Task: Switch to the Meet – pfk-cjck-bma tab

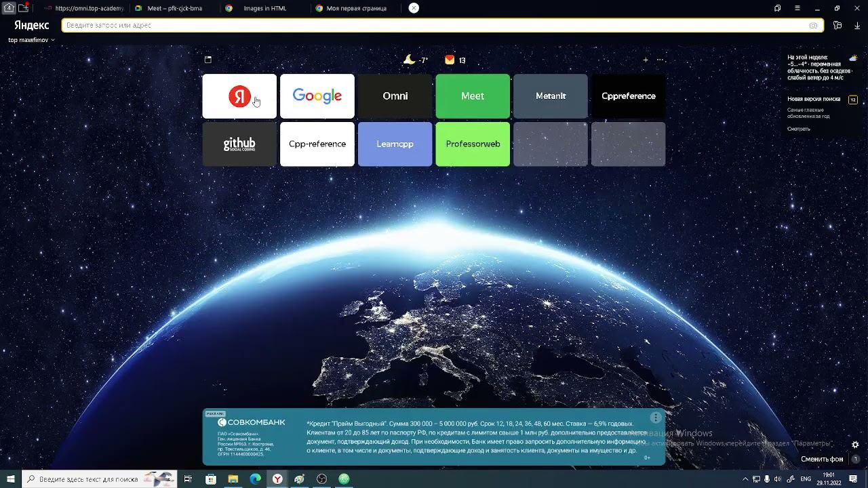Action: 174,8
